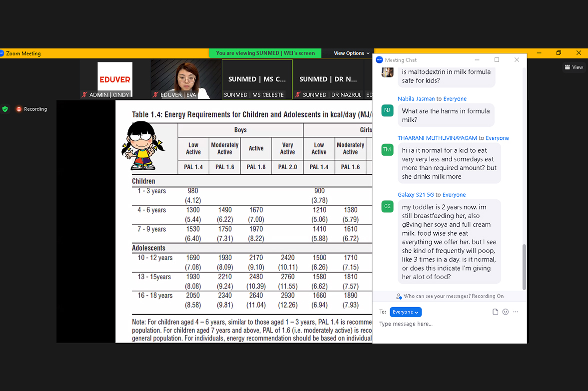This screenshot has height=391, width=588.
Task: Click muted mic icon on ADMIN | CINDY
Action: 84,95
